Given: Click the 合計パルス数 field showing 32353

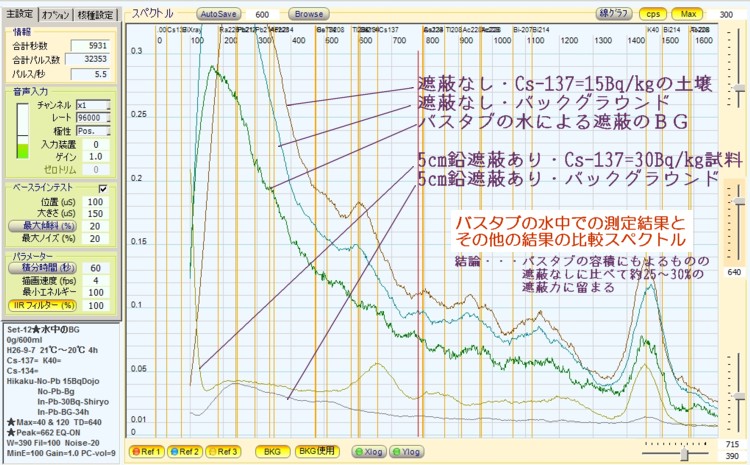Looking at the screenshot, I should click(88, 59).
